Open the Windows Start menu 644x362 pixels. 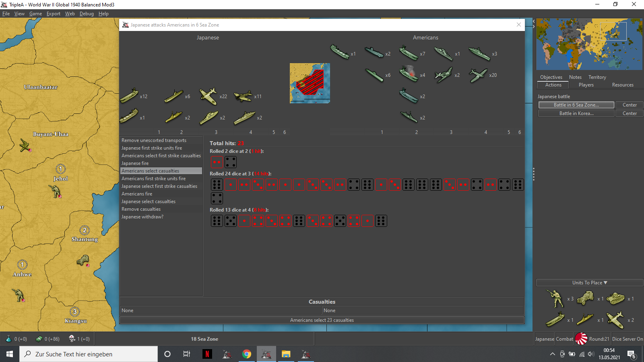tap(10, 354)
